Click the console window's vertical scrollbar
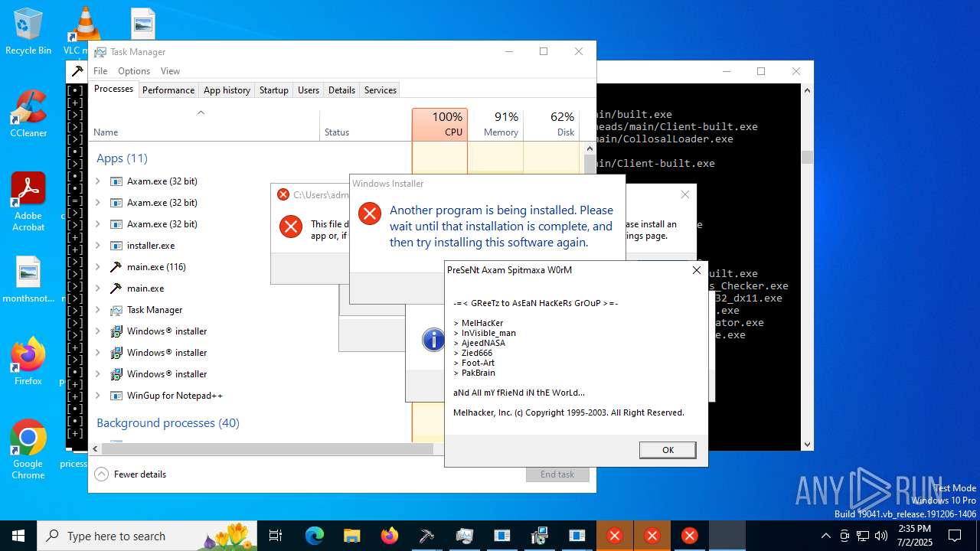 click(x=807, y=157)
